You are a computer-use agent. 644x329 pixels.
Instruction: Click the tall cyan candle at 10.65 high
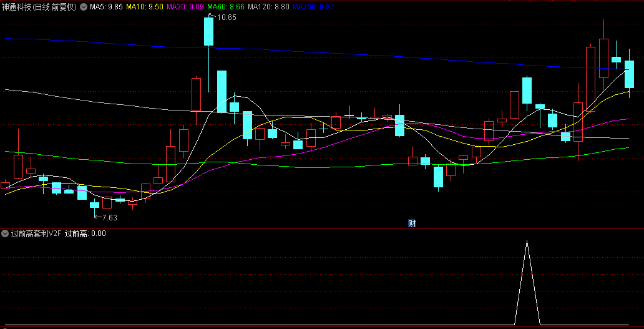point(208,32)
